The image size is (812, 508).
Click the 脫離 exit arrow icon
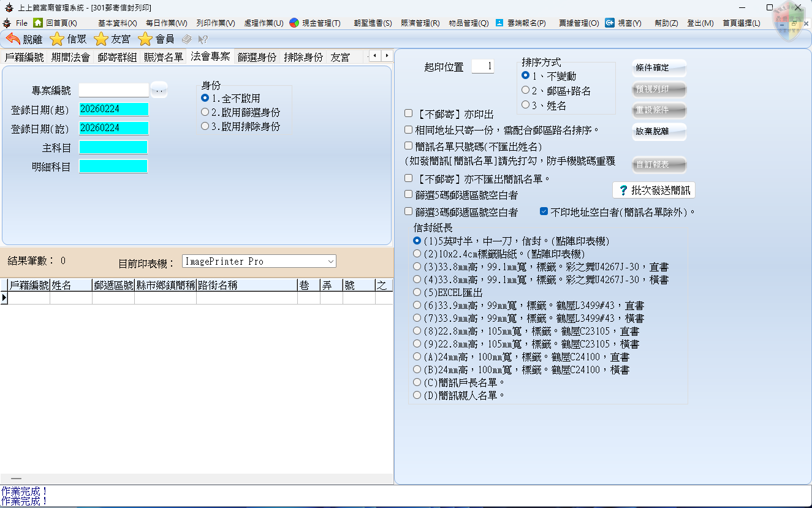[x=13, y=39]
